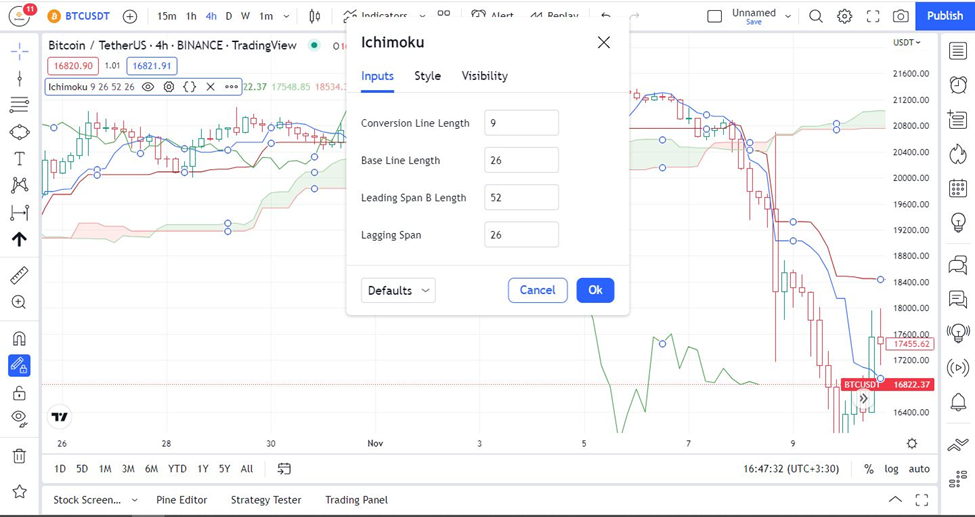Click the Publish button
Image resolution: width=975 pixels, height=517 pixels.
(x=945, y=16)
